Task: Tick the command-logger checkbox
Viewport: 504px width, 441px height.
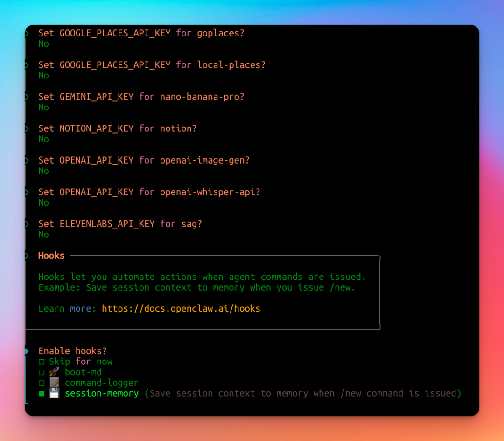Action: [42, 383]
